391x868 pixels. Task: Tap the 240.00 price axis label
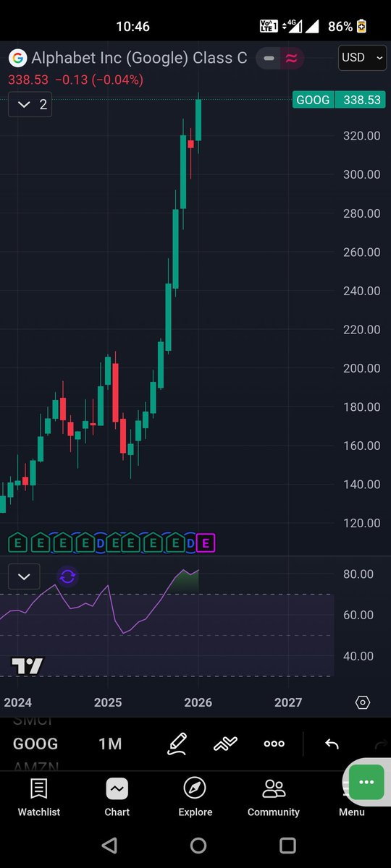click(362, 291)
